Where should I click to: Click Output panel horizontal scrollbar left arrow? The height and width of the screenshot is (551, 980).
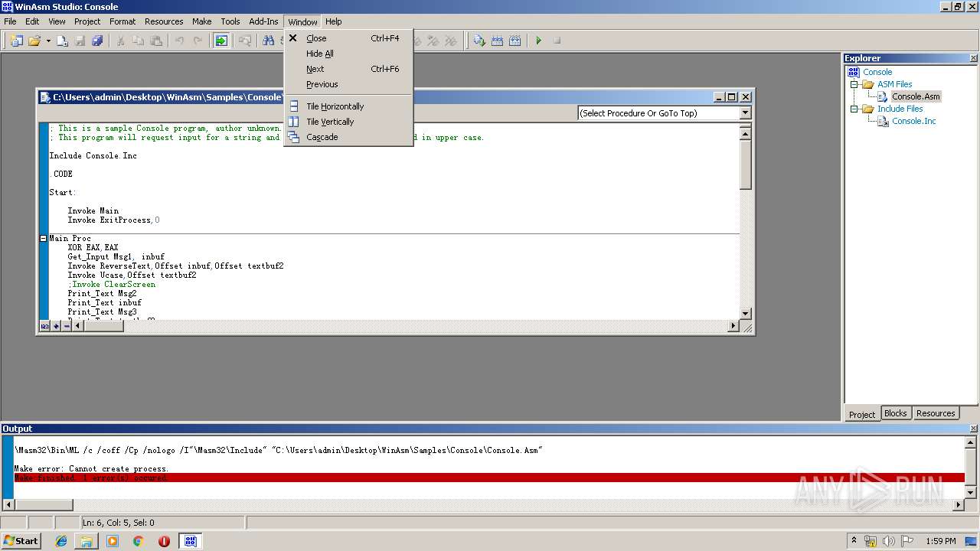(8, 505)
